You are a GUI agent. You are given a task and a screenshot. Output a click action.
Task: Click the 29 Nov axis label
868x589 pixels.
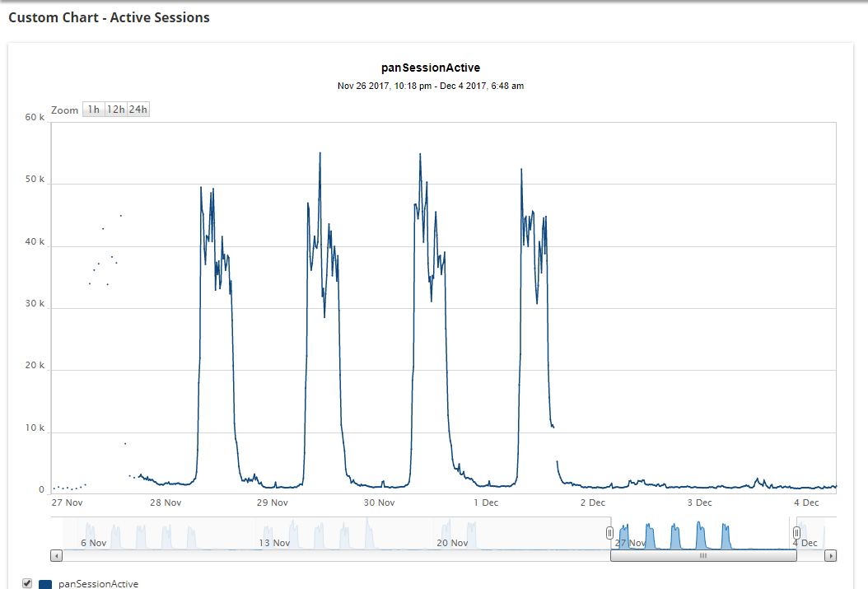click(x=273, y=503)
